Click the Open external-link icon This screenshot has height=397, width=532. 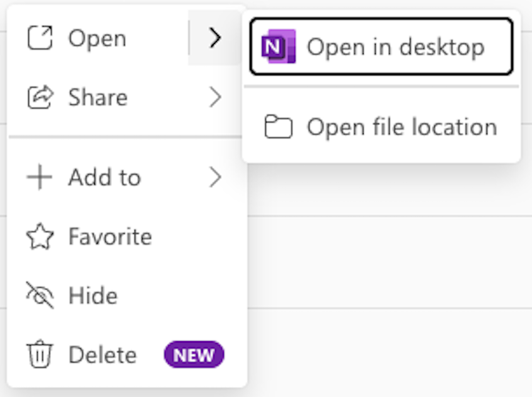(40, 38)
